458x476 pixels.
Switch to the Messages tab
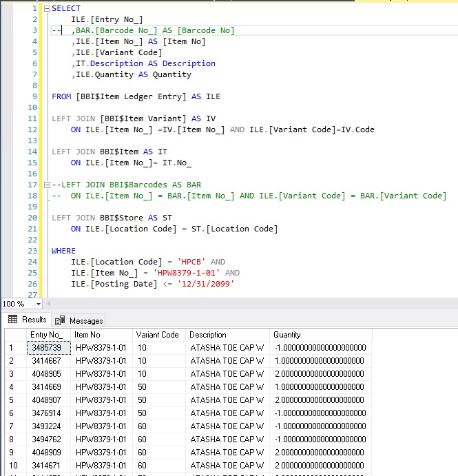[79, 320]
